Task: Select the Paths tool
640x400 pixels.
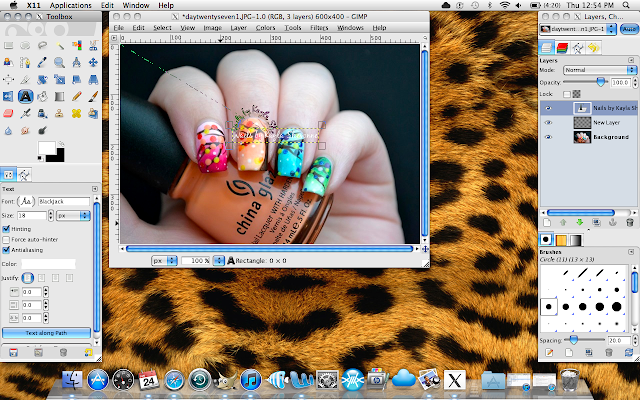Action: point(25,62)
